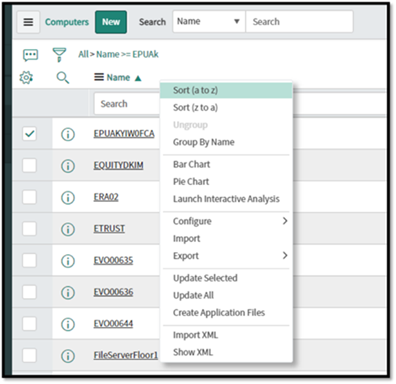Select Update Selected from context menu
This screenshot has height=384, width=396.
tap(205, 278)
